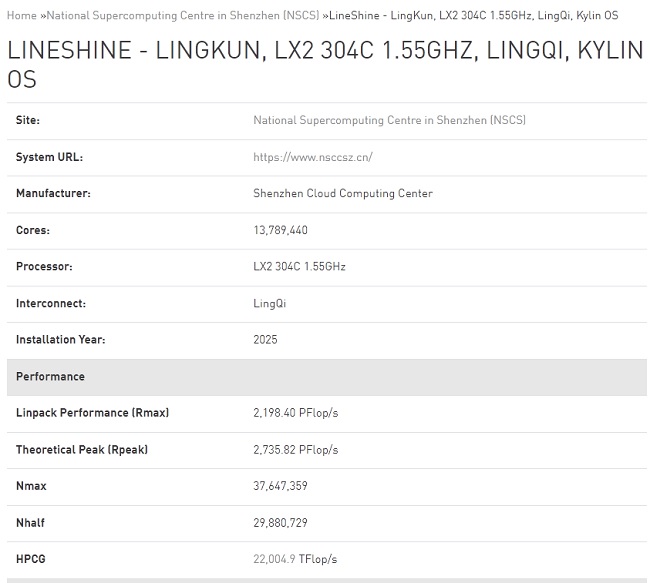Select the System URL: label
Viewport: 650px width, 583px height.
(x=49, y=157)
